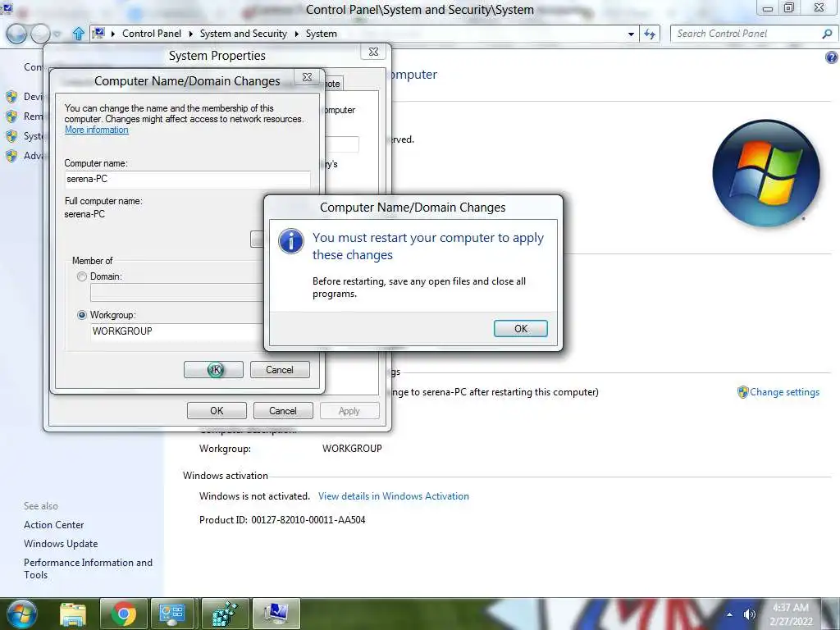Click Cancel in System Properties window
The image size is (840, 630).
pos(283,411)
